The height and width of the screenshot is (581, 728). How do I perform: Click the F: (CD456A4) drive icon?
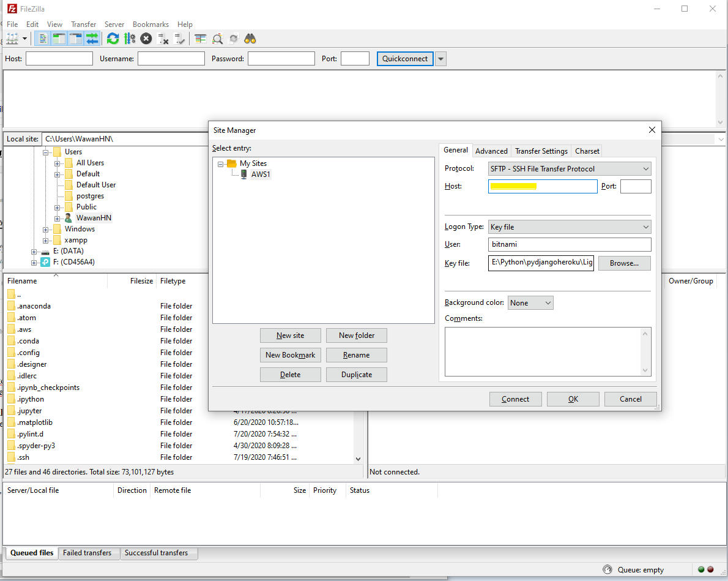pos(45,262)
